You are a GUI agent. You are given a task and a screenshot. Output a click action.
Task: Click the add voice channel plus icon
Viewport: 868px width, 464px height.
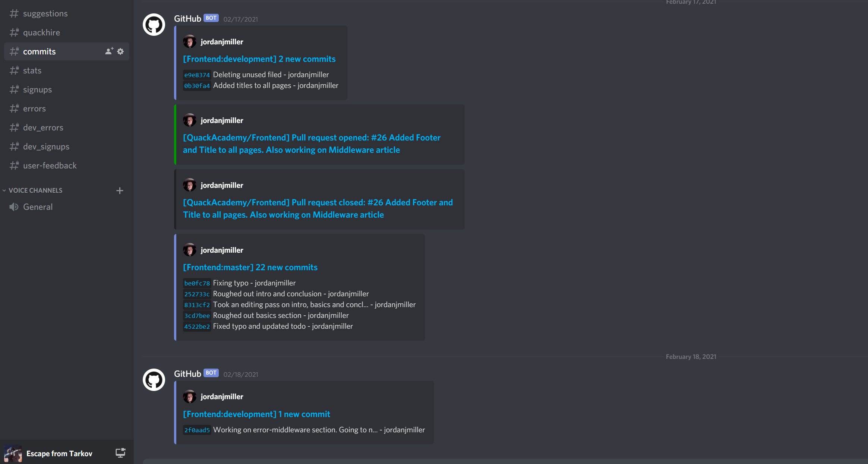tap(120, 190)
